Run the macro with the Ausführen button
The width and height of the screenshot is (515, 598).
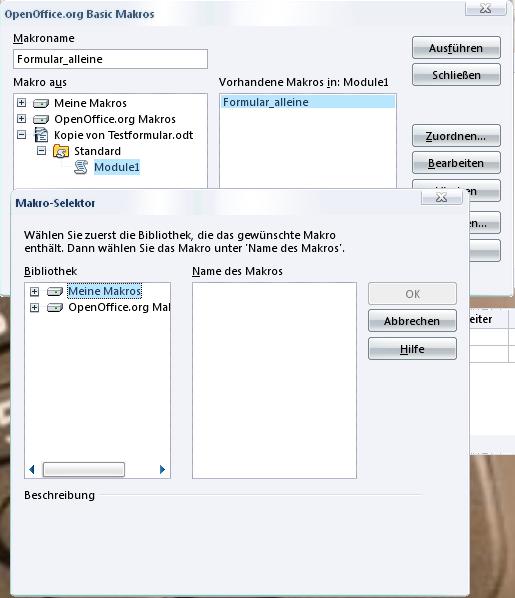coord(456,48)
